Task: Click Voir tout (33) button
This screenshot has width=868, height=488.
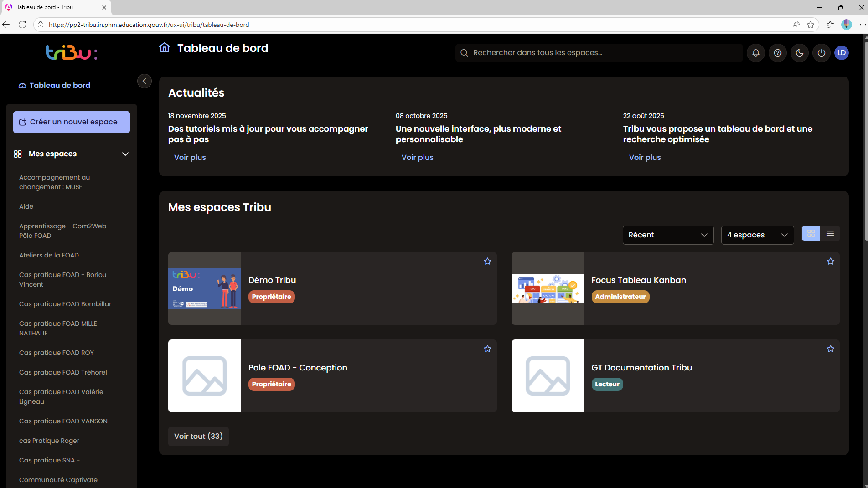Action: coord(198,436)
